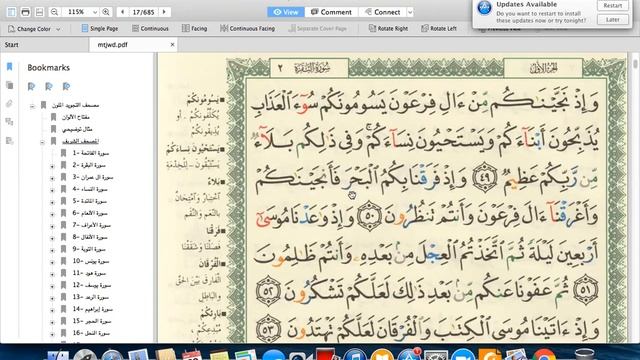Expand bookmark 3- سورة آل عمران
This screenshot has width=640, height=360.
pyautogui.click(x=52, y=178)
